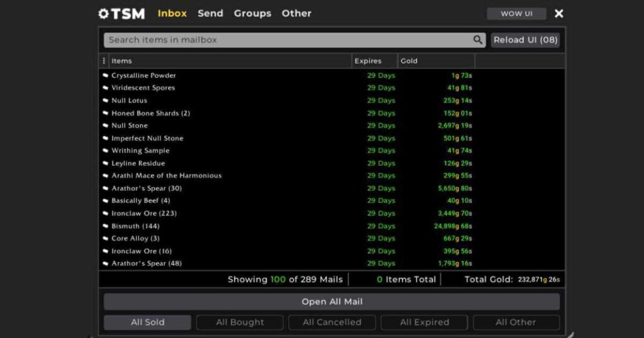Switch to WOW UI mode
The height and width of the screenshot is (338, 644).
(x=516, y=14)
